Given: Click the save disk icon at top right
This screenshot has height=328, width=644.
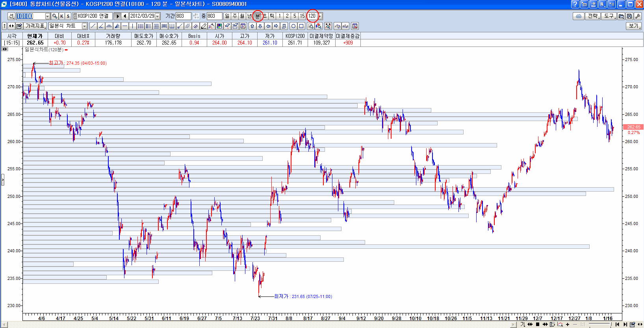Looking at the screenshot, I should [629, 16].
